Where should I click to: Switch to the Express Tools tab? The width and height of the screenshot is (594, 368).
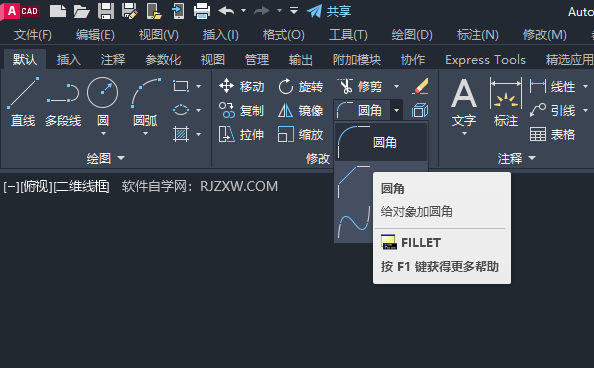485,60
